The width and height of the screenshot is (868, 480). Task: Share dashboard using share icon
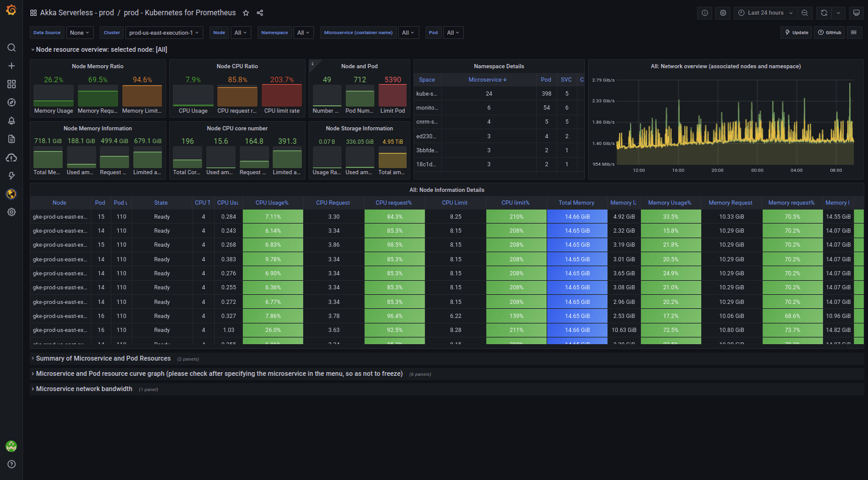pyautogui.click(x=260, y=13)
